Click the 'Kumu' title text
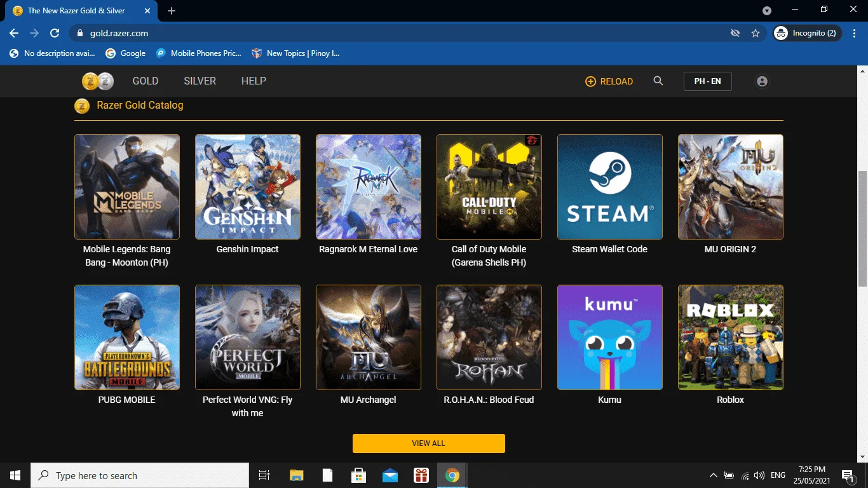The image size is (868, 488). [x=610, y=400]
